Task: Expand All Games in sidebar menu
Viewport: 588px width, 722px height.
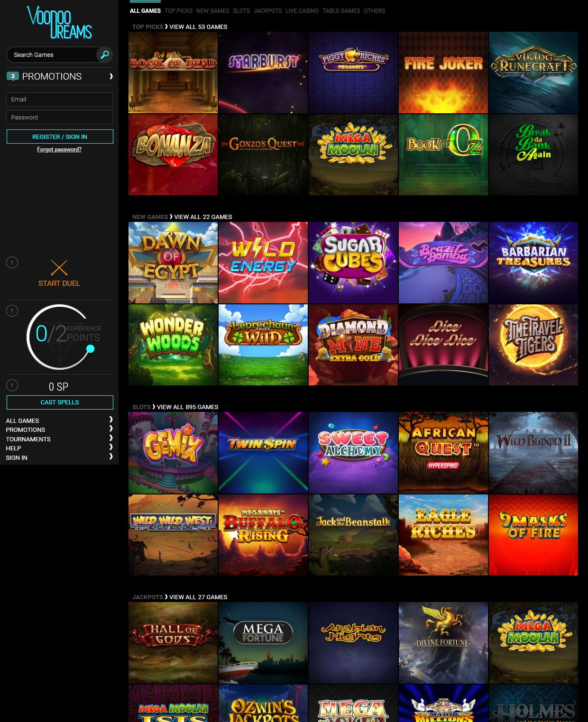Action: [x=111, y=420]
